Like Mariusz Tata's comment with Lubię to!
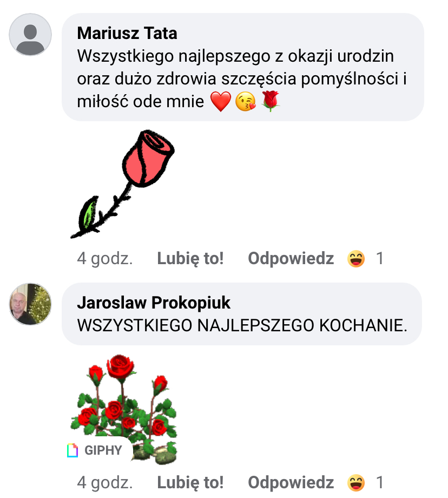Image resolution: width=448 pixels, height=498 pixels. pyautogui.click(x=190, y=259)
